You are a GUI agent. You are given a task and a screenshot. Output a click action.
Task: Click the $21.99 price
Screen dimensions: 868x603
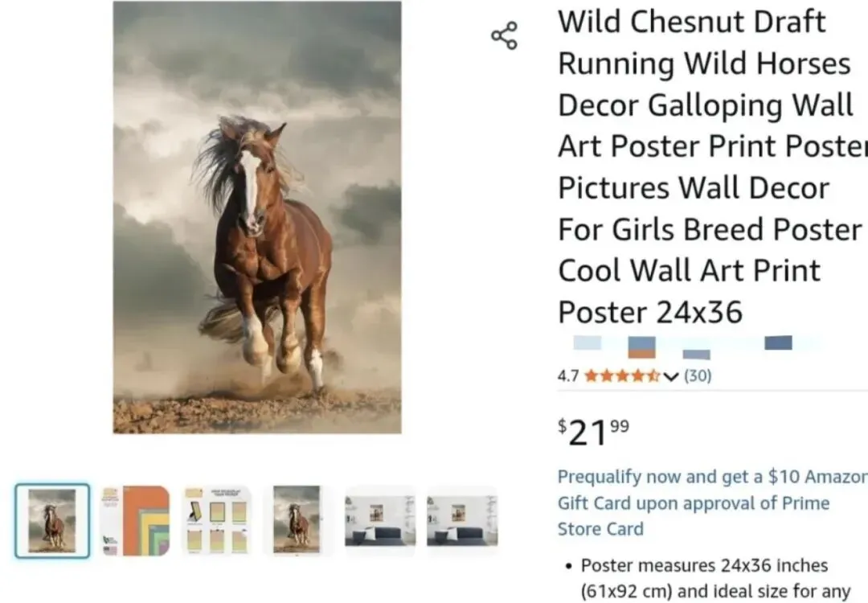(593, 433)
